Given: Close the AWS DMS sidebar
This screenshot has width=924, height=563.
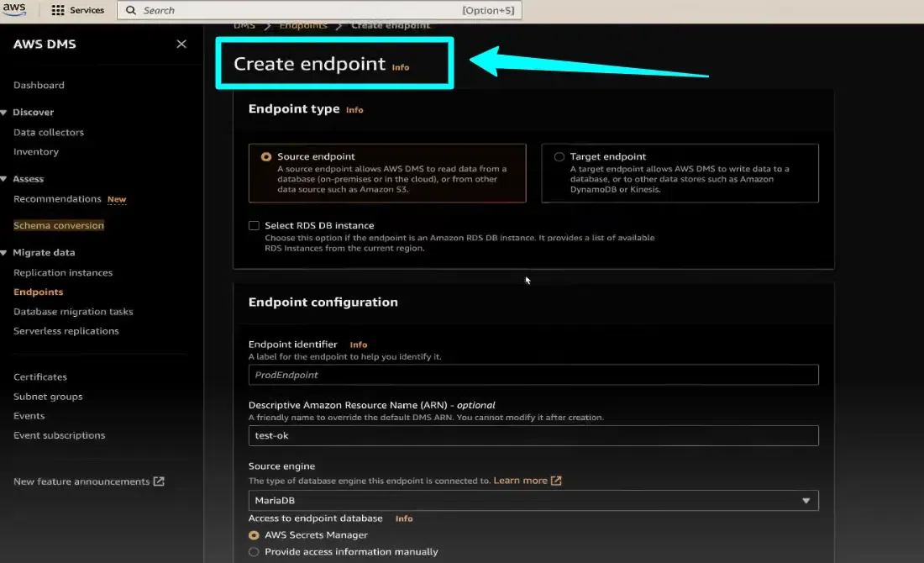Looking at the screenshot, I should point(181,44).
